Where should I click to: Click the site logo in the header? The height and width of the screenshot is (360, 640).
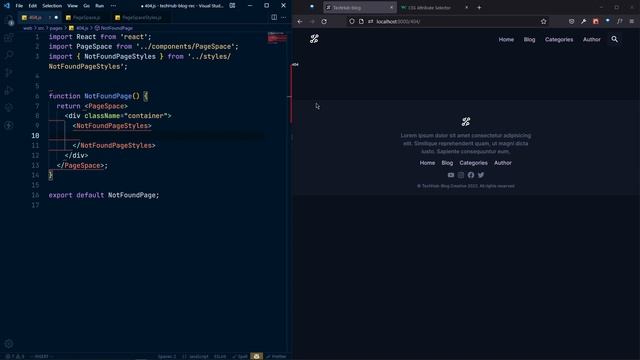[314, 39]
